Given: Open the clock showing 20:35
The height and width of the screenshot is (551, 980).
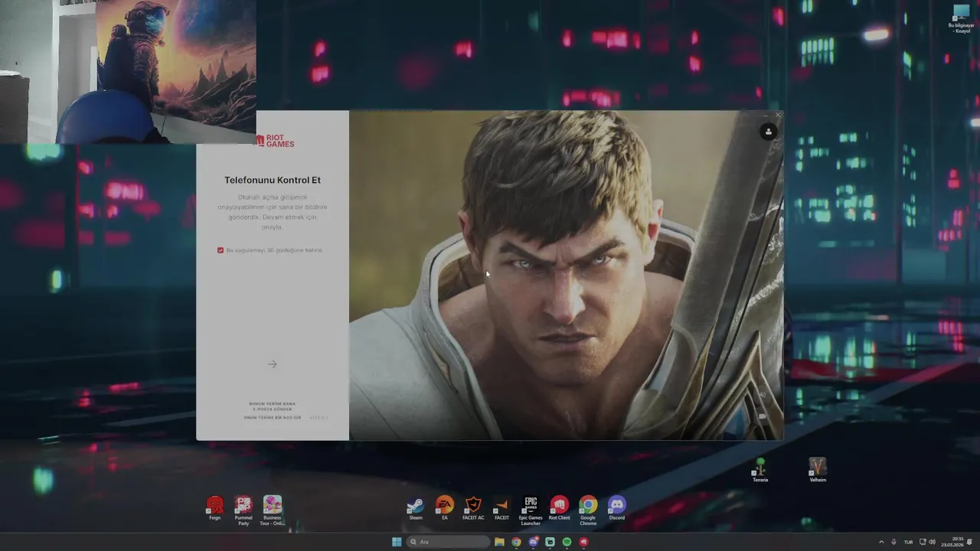Looking at the screenshot, I should (x=953, y=542).
